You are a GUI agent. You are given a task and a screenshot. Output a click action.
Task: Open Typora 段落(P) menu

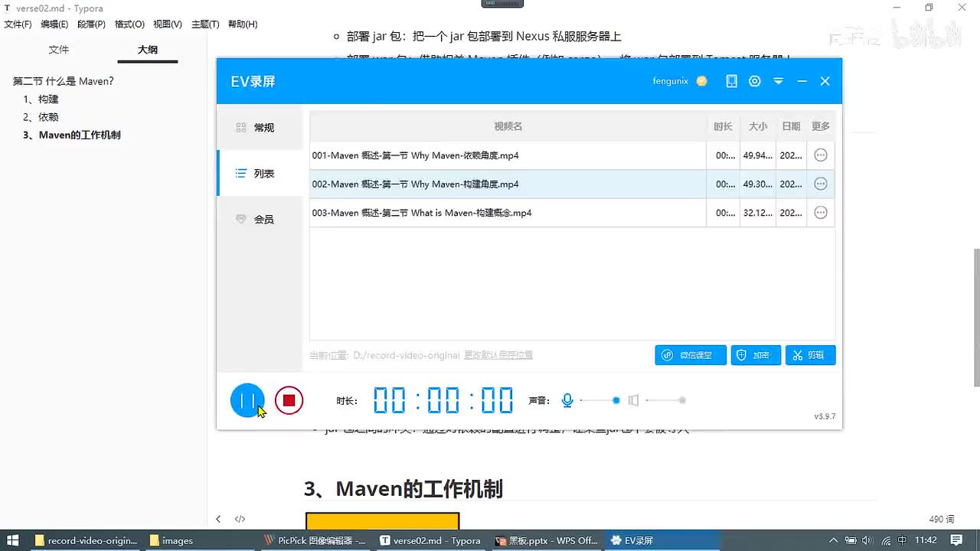click(91, 24)
